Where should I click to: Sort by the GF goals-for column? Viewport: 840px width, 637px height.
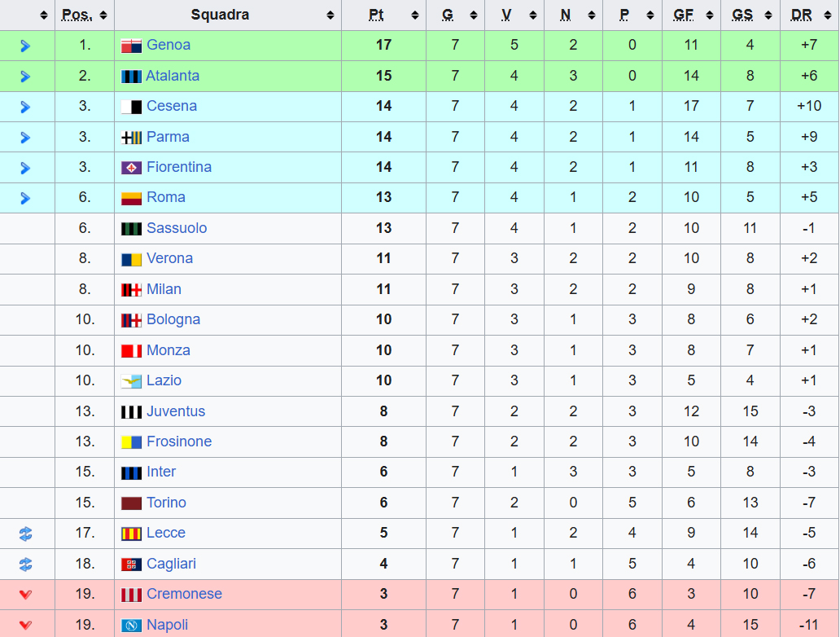tap(690, 15)
